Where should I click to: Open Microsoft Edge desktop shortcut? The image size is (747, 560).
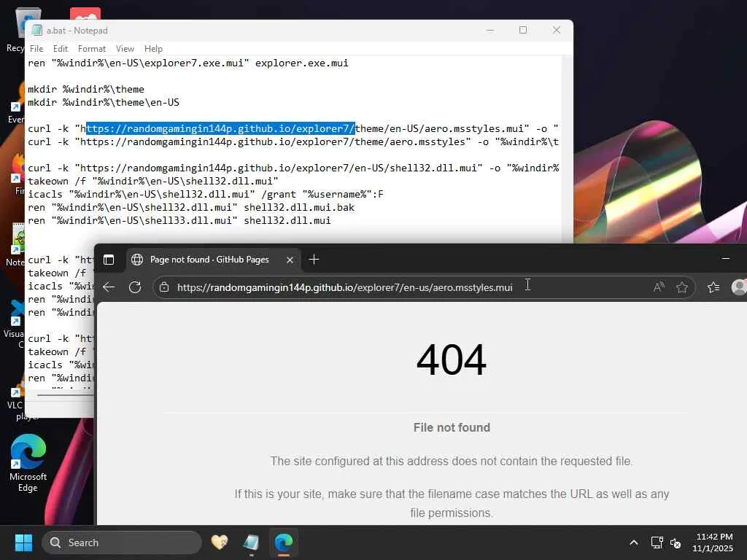click(28, 463)
